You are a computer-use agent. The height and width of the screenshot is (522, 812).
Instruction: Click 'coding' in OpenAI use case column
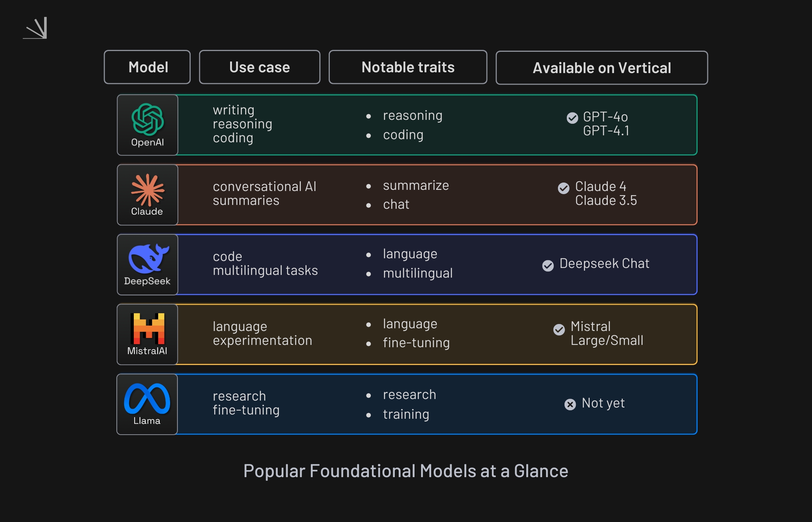pyautogui.click(x=233, y=138)
